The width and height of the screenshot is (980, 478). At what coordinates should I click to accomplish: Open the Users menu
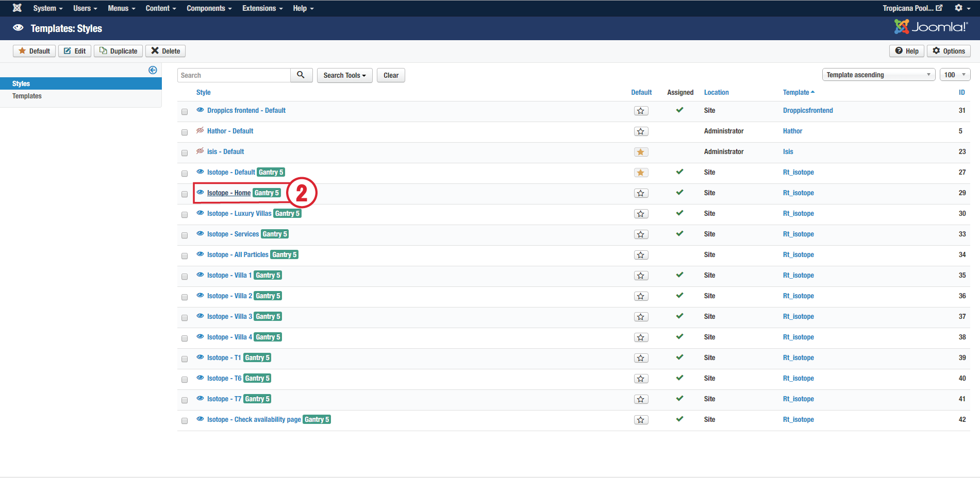[x=85, y=8]
